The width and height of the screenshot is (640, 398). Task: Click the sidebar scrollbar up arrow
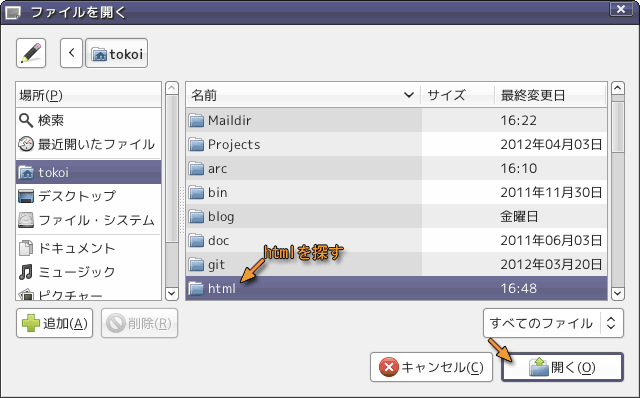[x=172, y=88]
